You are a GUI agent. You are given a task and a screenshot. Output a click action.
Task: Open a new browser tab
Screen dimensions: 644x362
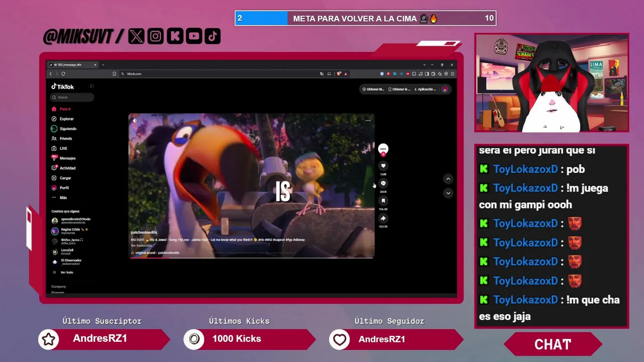coord(103,65)
